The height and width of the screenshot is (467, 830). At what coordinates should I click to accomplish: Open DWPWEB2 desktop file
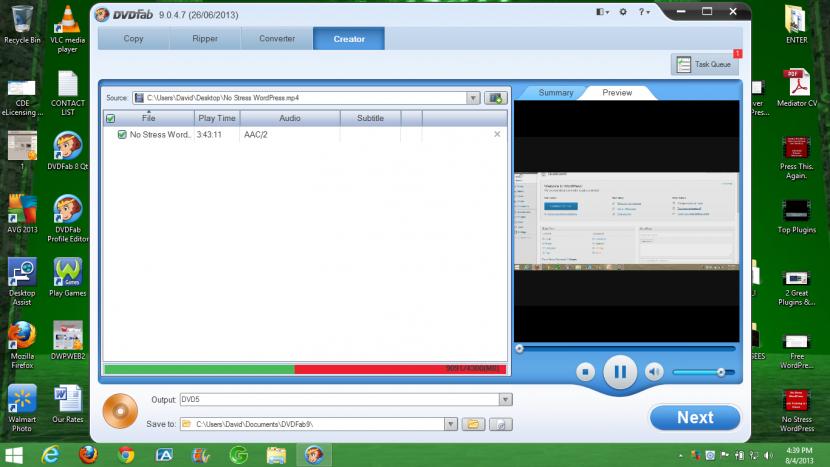point(68,340)
